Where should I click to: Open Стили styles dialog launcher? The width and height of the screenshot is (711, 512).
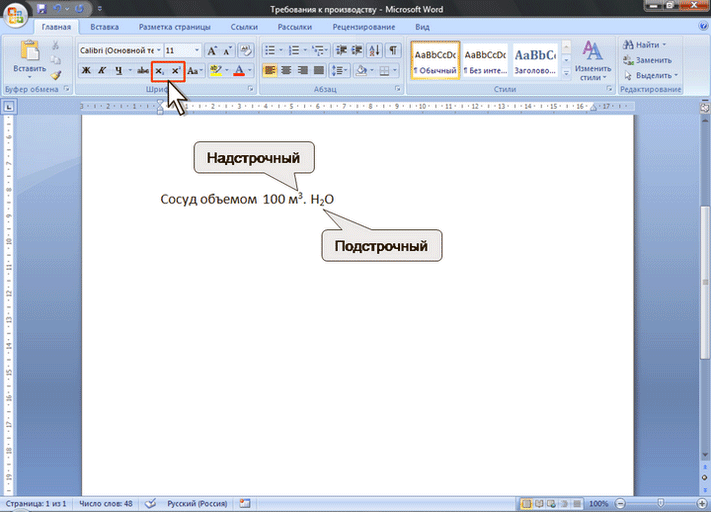click(x=609, y=89)
